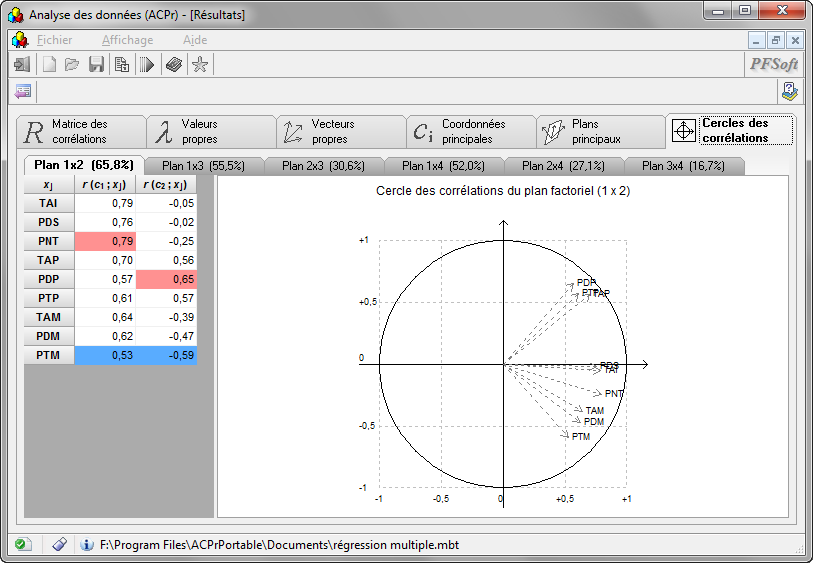Click the help icon at far right

point(789,91)
